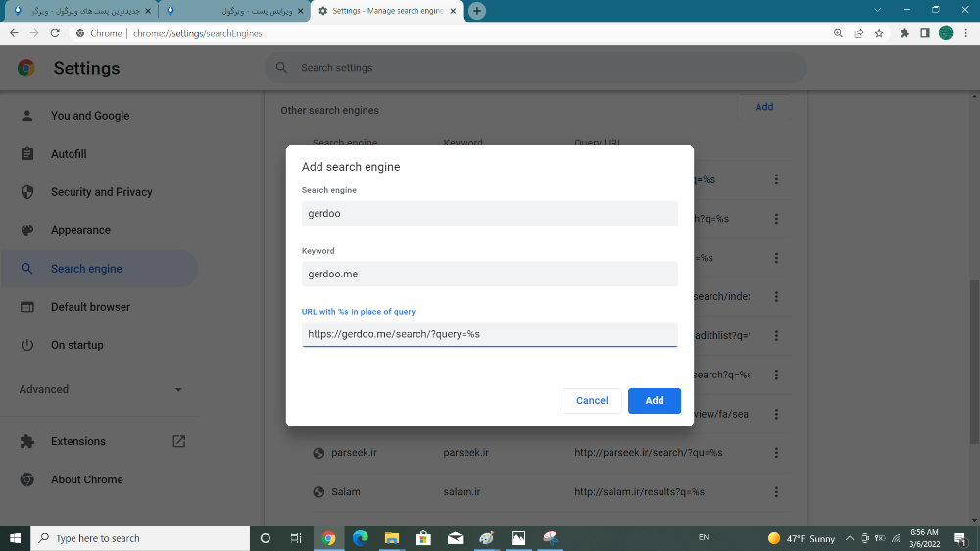Open the notification center icon
The width and height of the screenshot is (980, 551).
(960, 538)
